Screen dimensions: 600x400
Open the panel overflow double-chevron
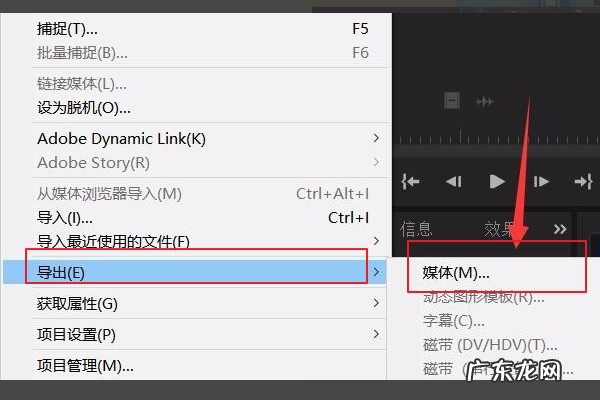(x=560, y=229)
